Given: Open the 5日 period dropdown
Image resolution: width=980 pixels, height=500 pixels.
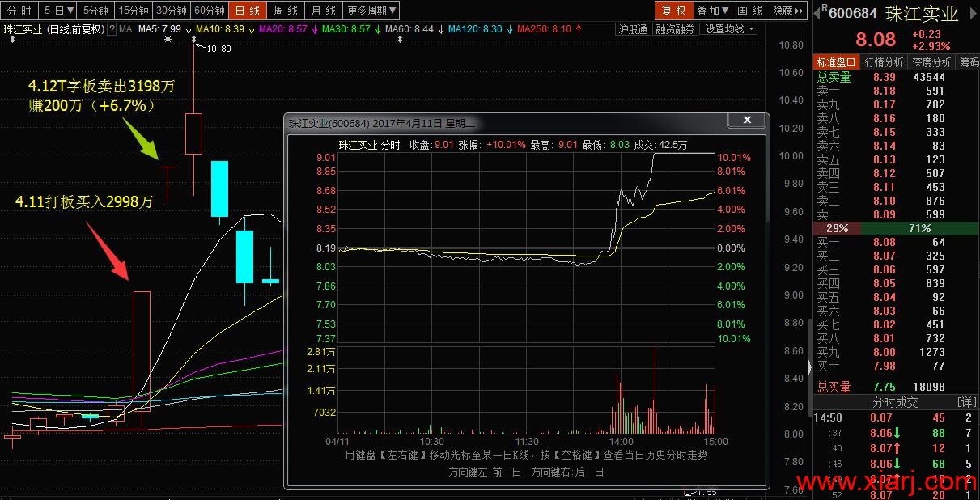Looking at the screenshot, I should coord(58,11).
